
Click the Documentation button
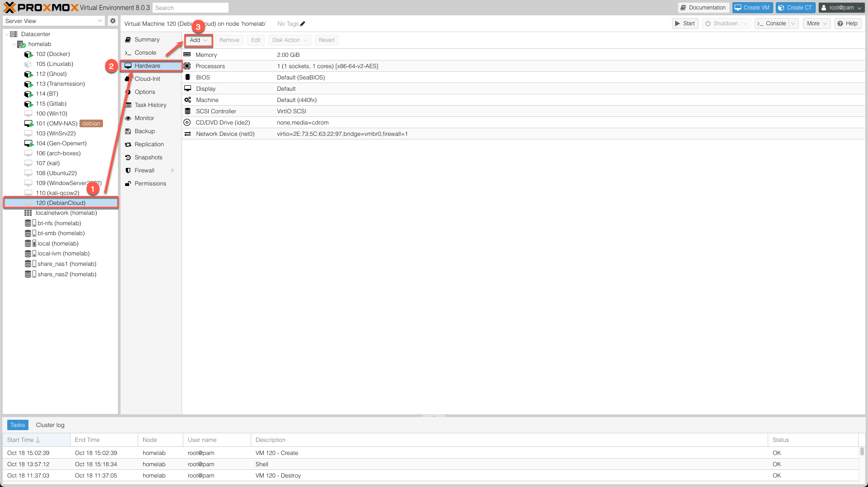tap(703, 8)
